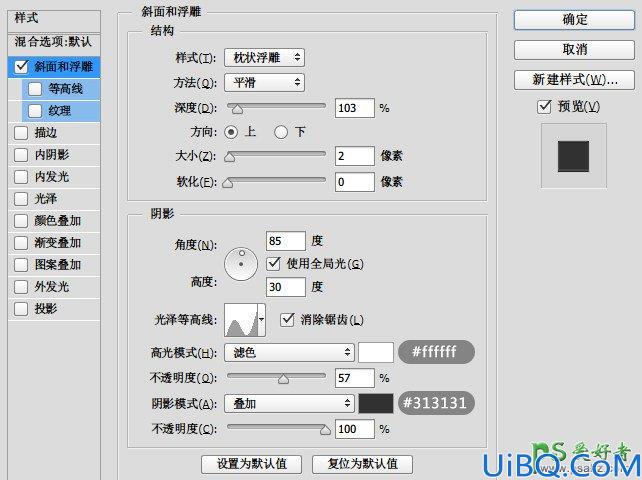
Task: Open the white highlight color swatch
Action: point(376,352)
